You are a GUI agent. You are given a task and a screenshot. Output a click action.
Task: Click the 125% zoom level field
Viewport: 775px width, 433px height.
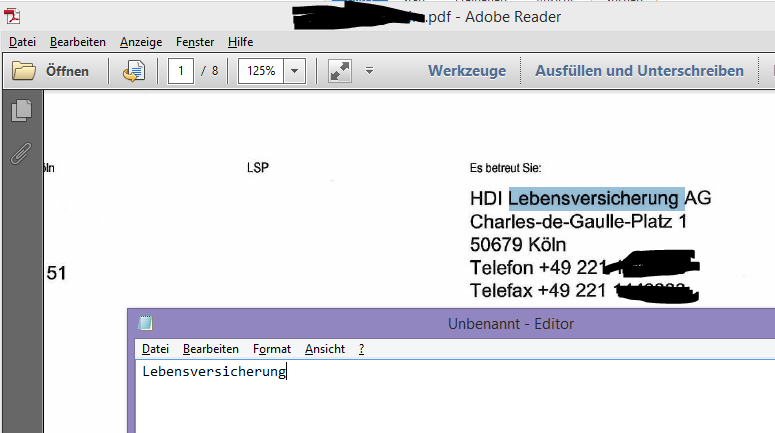(260, 71)
